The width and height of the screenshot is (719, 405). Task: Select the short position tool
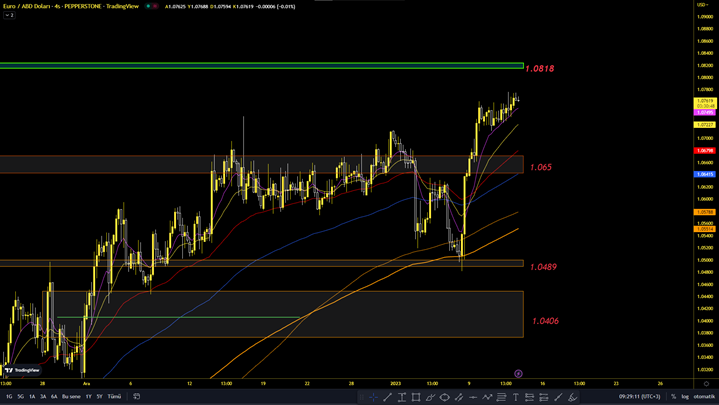point(544,397)
